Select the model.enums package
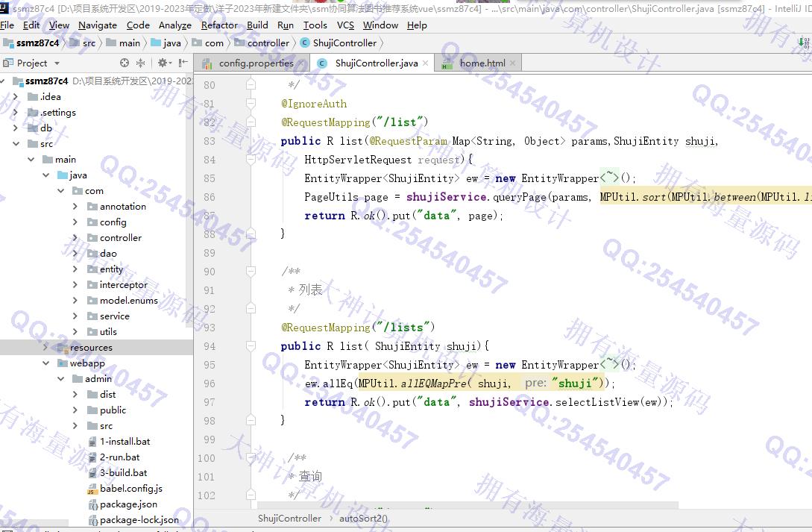Viewport: 812px width, 532px height. point(129,301)
